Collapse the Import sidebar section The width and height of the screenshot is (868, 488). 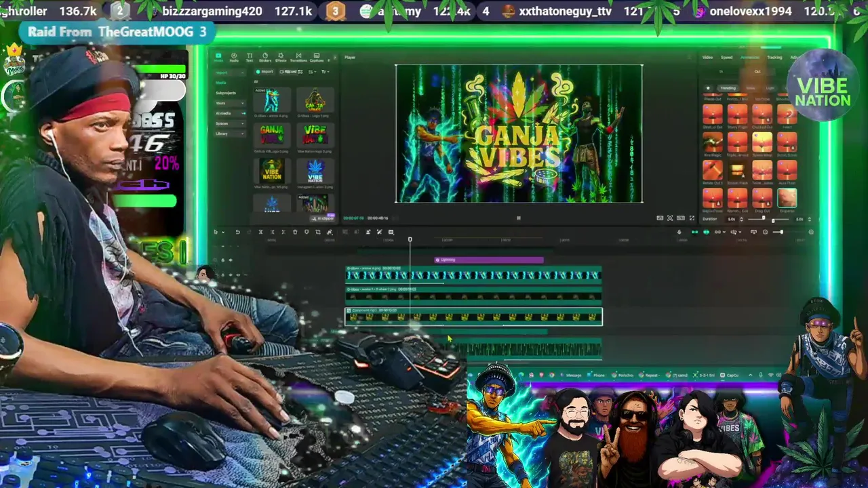point(231,73)
